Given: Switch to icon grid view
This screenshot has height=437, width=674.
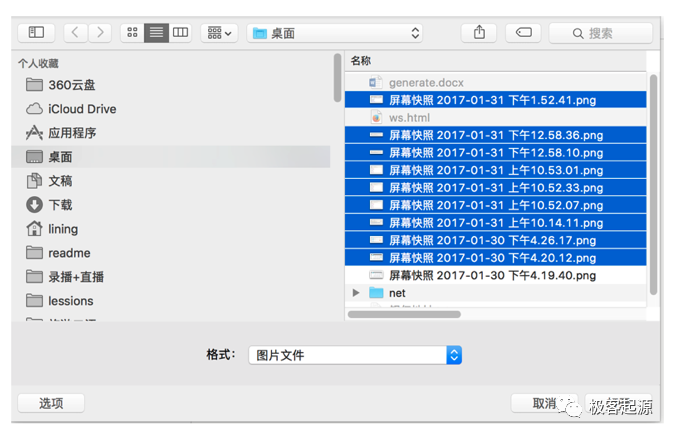Looking at the screenshot, I should point(132,33).
